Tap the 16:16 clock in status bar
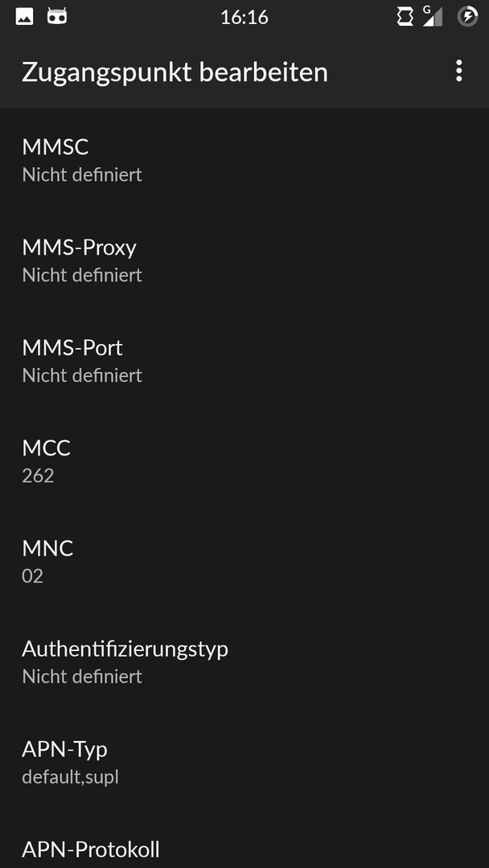Screen dimensions: 489x868 point(244,17)
